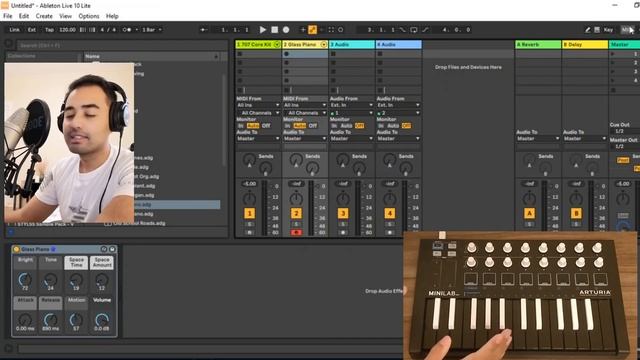Click the Glass Piano device save icon

[x=112, y=249]
